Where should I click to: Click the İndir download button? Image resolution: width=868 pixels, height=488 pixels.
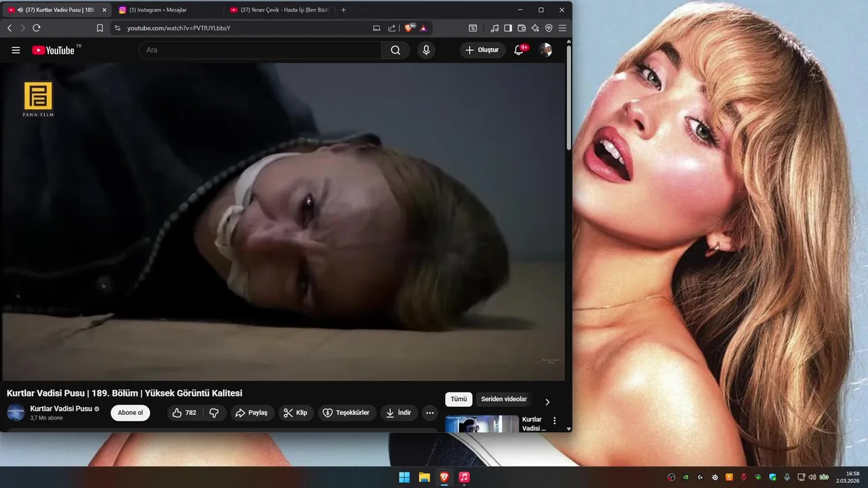(399, 413)
